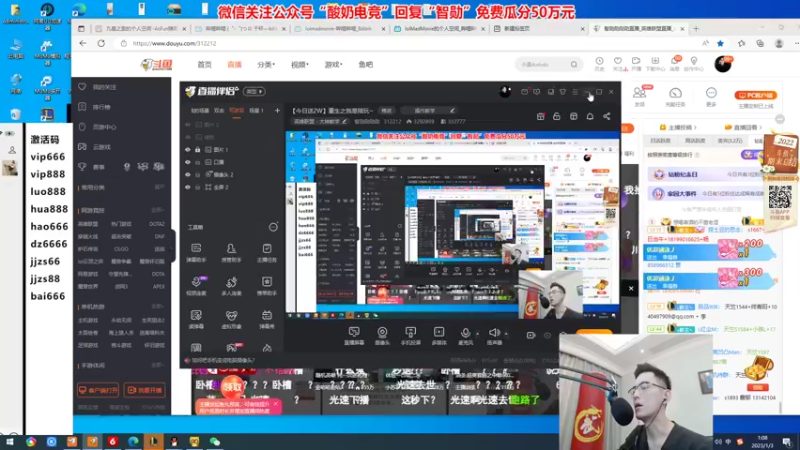Open 房管助手 tool in 直播伴侣 toolbox
The height and width of the screenshot is (450, 800).
coord(231,253)
